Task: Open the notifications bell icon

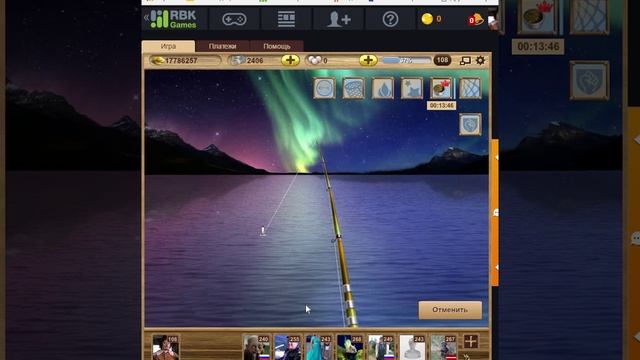Action: point(476,19)
